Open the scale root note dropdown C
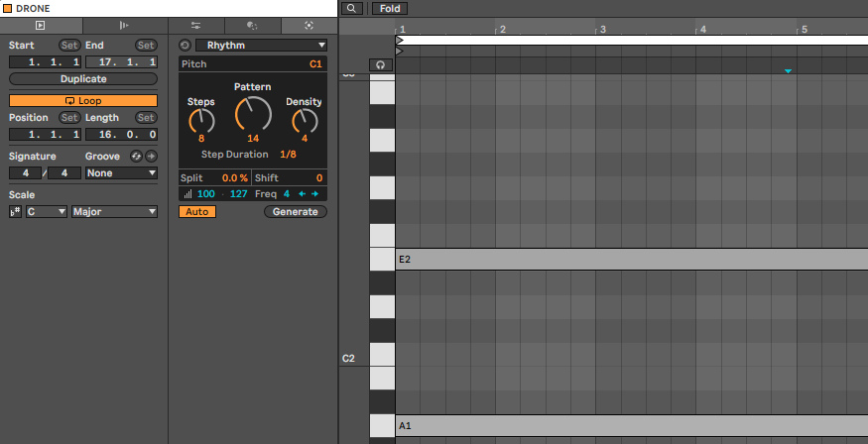Viewport: 868px width, 444px height. (x=47, y=212)
